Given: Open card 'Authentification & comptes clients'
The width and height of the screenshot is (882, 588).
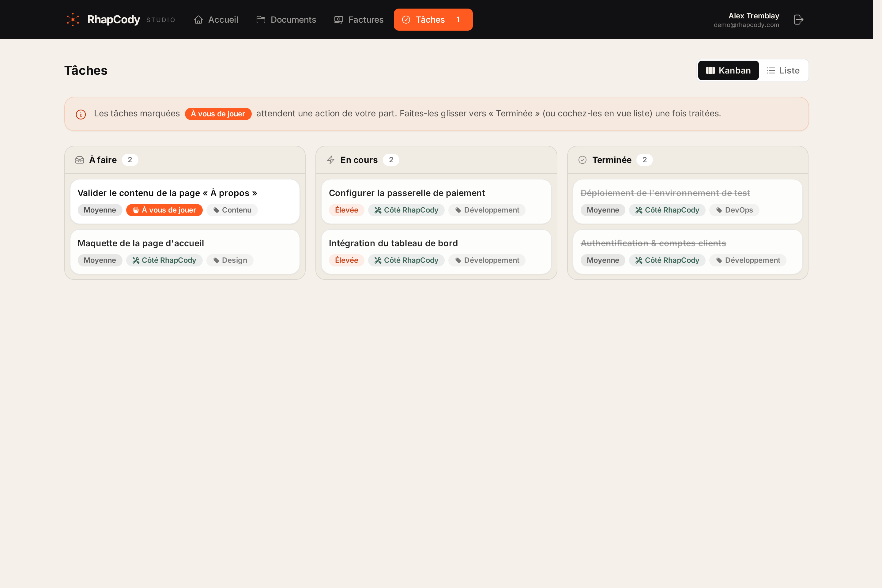Looking at the screenshot, I should pyautogui.click(x=688, y=252).
